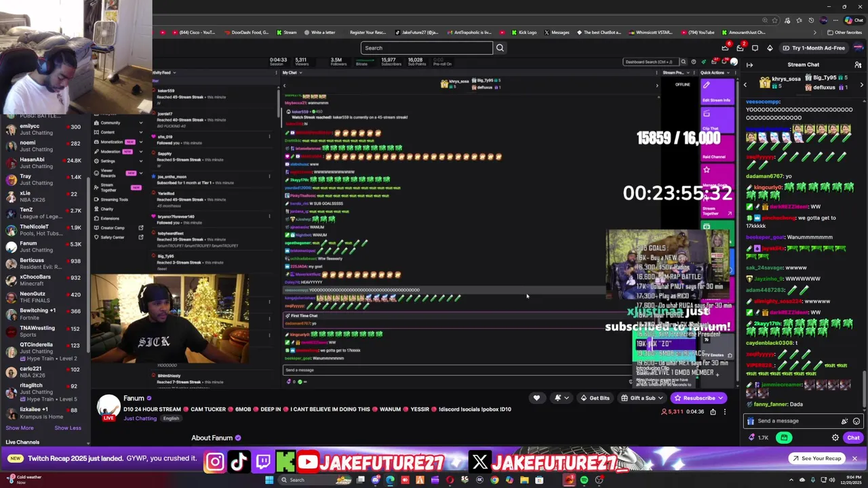Viewport: 868px width, 488px height.
Task: Click Show More link in followed channels
Action: (x=19, y=428)
